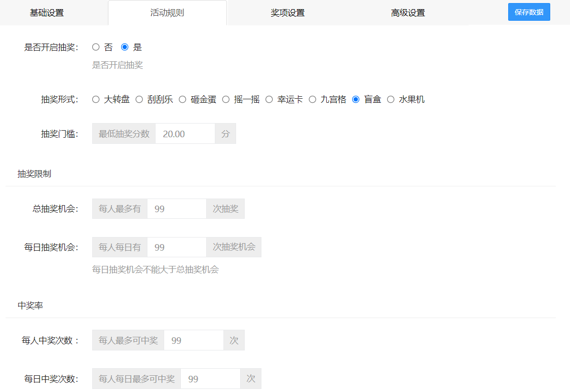
Task: Click the 最低抽奖分数 prefix label
Action: tap(124, 134)
